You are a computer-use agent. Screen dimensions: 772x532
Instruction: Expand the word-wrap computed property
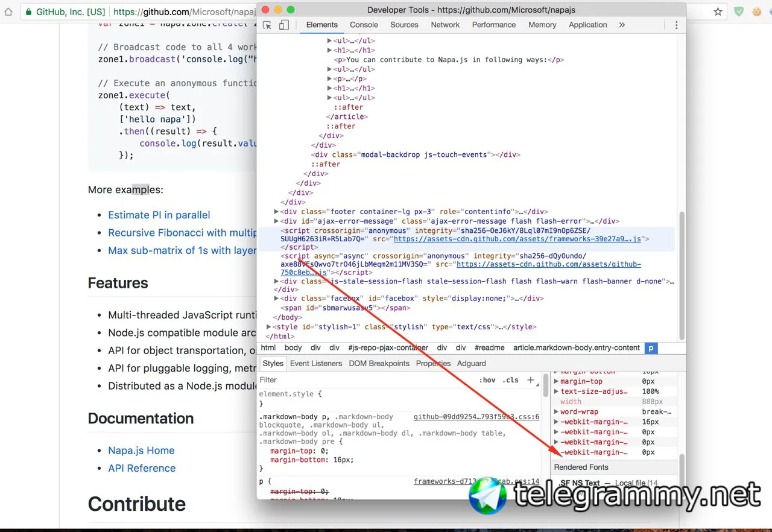pos(556,412)
